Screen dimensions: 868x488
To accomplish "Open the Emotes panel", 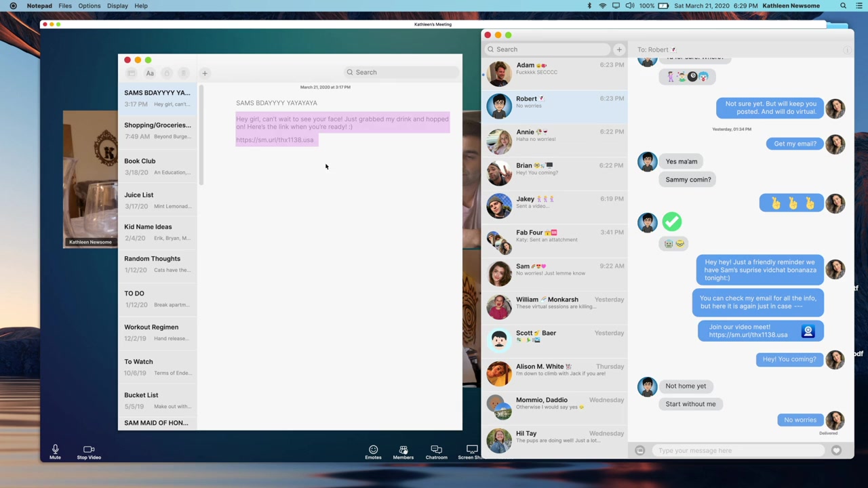I will point(373,451).
